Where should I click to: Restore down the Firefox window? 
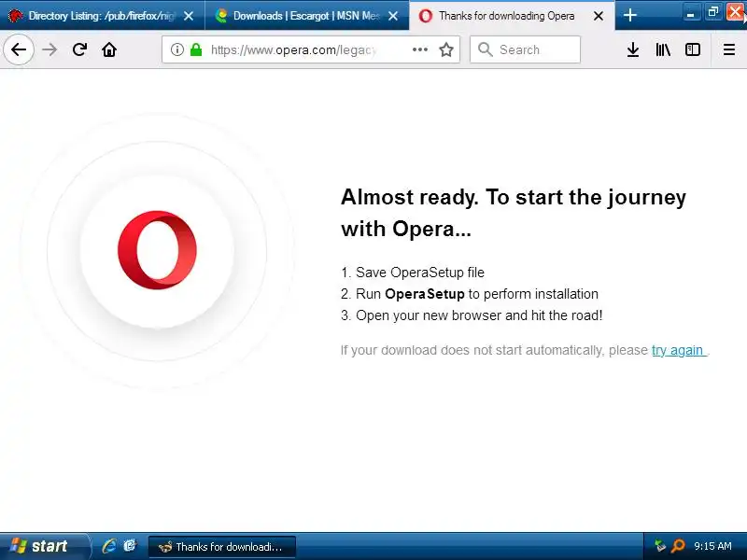click(x=712, y=12)
